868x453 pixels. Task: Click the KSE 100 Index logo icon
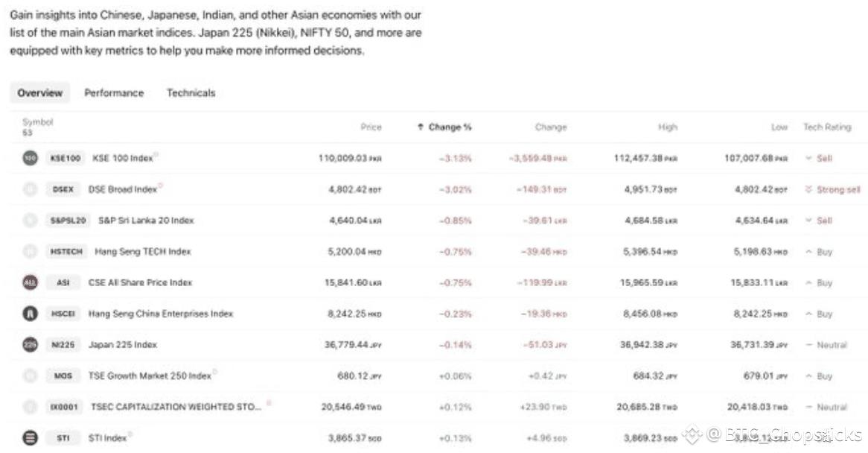coord(30,158)
